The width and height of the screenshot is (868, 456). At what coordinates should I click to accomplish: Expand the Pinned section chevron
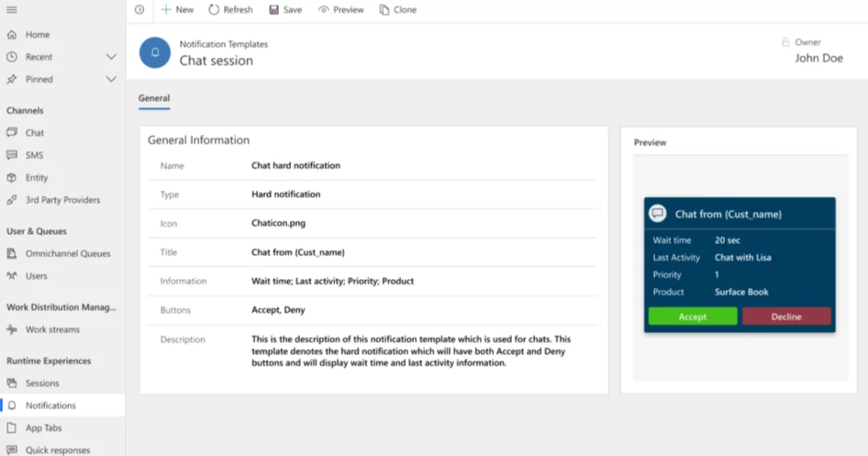(111, 79)
